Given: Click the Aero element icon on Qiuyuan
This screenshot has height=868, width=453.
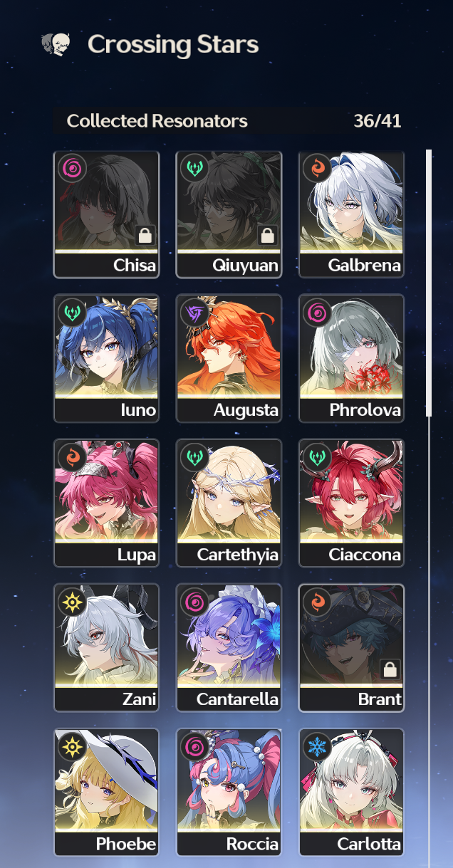Looking at the screenshot, I should 194,168.
